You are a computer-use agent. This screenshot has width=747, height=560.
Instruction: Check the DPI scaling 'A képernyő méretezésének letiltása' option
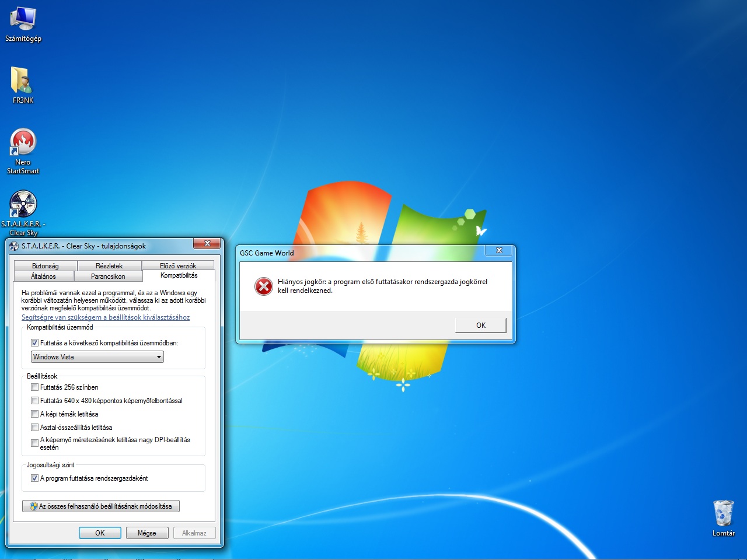(34, 443)
